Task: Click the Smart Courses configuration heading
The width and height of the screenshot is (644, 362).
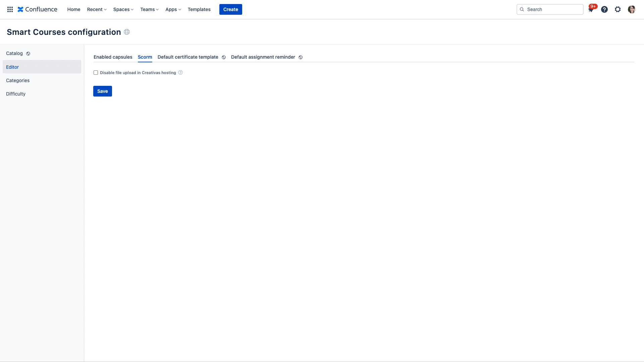Action: pyautogui.click(x=64, y=32)
